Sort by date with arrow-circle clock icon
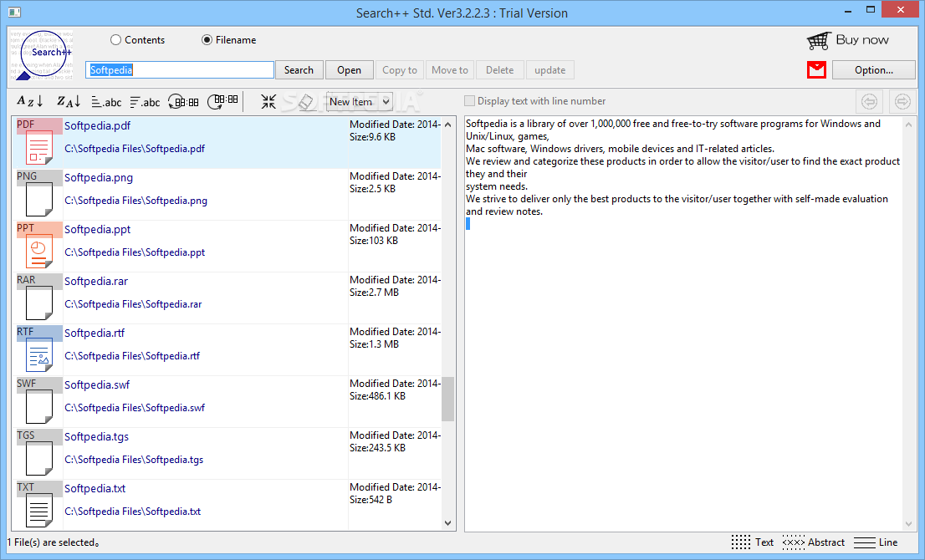Viewport: 925px width, 560px height. point(183,102)
